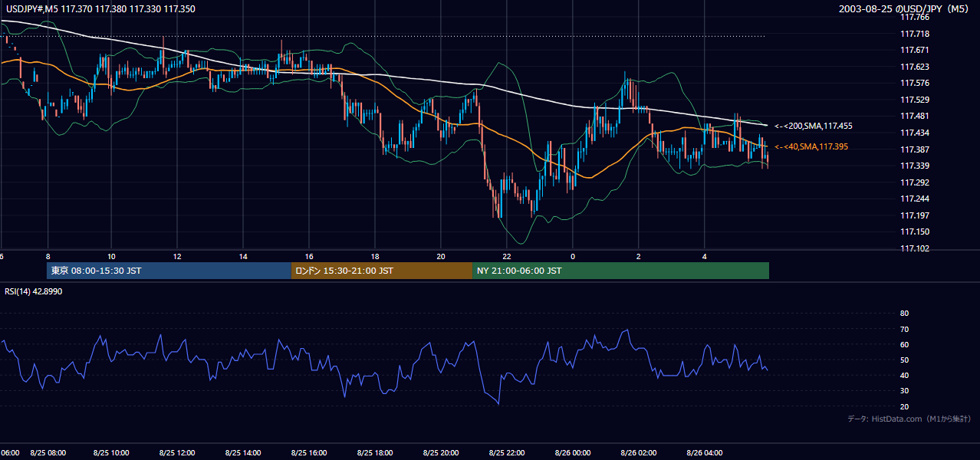Click RSI scale value 40

pos(904,375)
